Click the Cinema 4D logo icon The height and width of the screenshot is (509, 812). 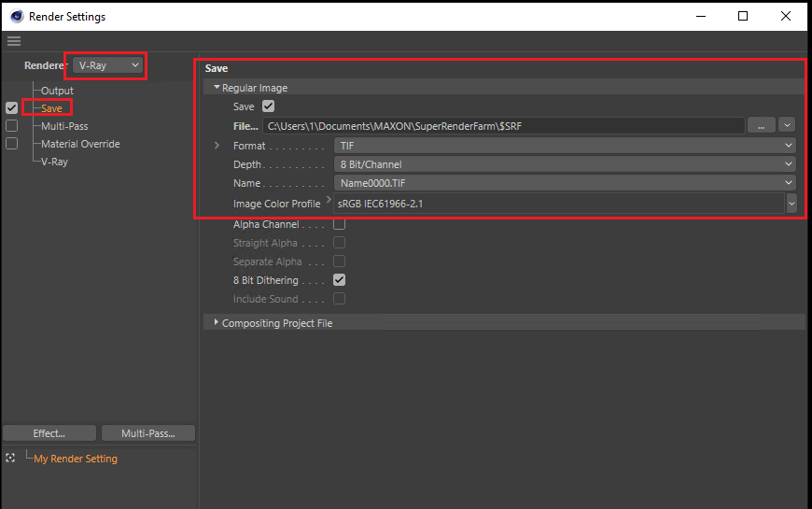point(17,16)
